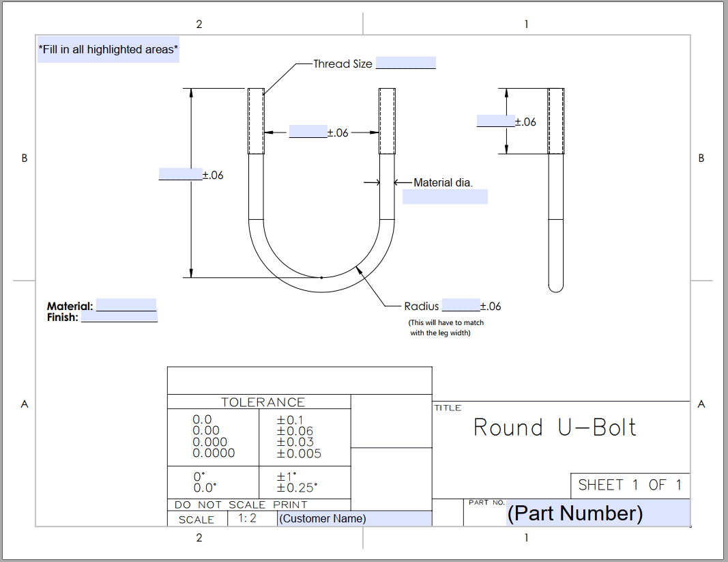Click the Round U-Bolt title text
The image size is (728, 562).
(554, 427)
